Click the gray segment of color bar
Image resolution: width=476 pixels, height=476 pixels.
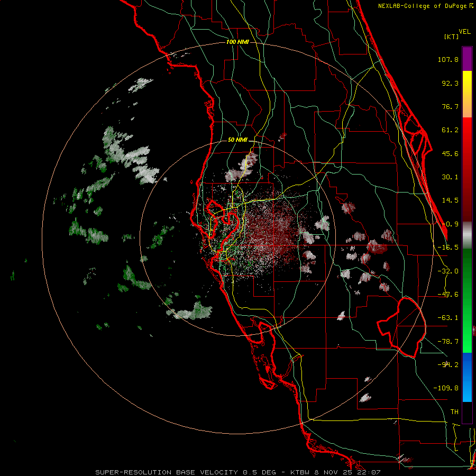[467, 235]
